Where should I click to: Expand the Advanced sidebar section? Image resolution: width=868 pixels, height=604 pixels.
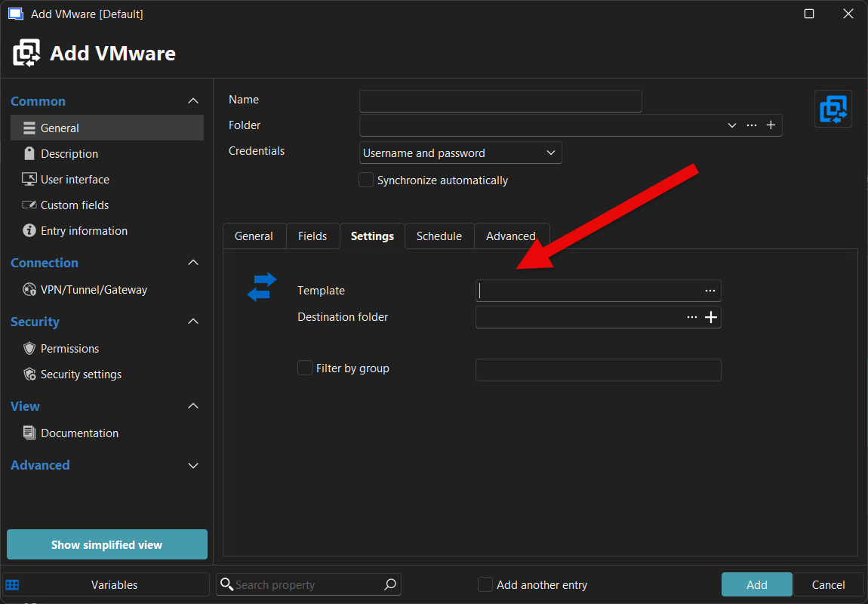[193, 466]
